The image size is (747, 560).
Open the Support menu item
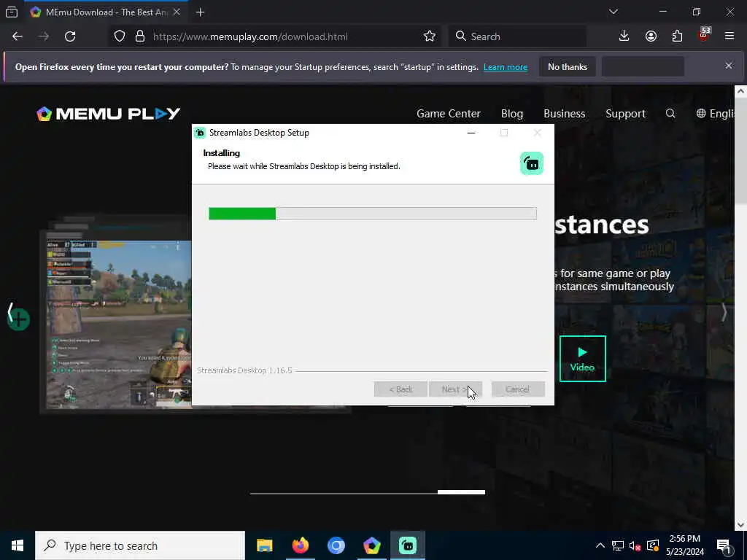point(625,114)
